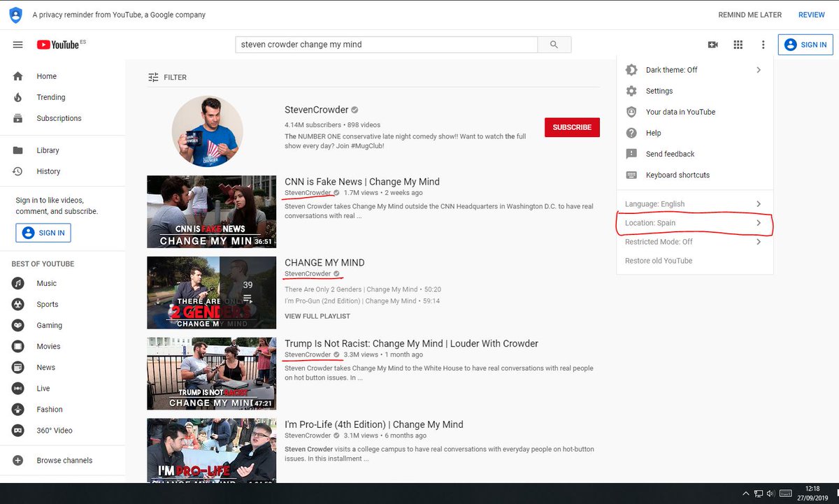Expand the Language: English chevron
The height and width of the screenshot is (504, 839).
tap(759, 204)
